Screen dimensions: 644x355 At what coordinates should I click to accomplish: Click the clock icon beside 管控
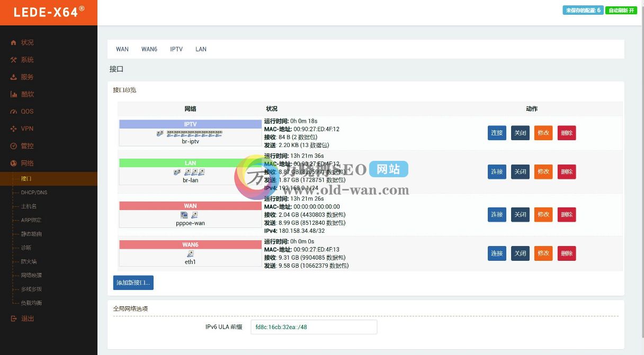[14, 145]
